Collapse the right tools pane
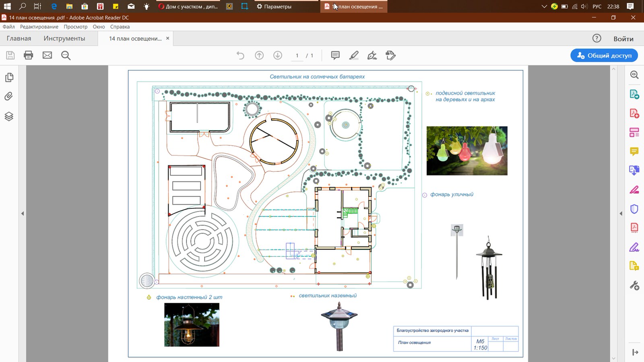This screenshot has width=644, height=362. click(x=621, y=213)
